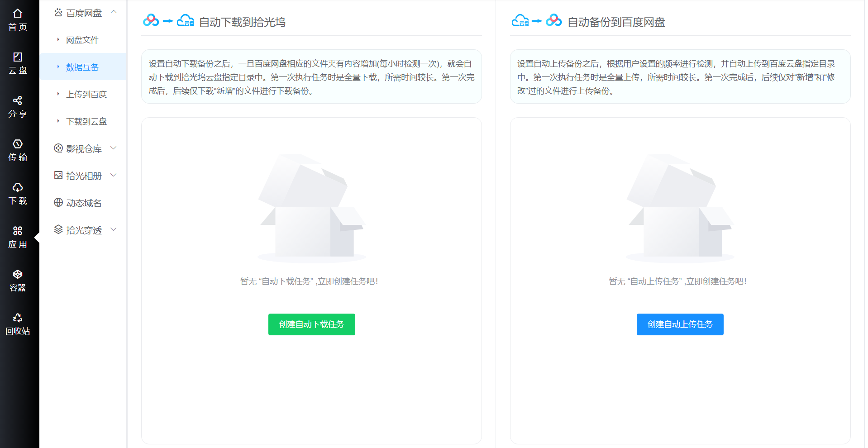The width and height of the screenshot is (868, 448).
Task: Open the 首页 home icon
Action: tap(18, 14)
